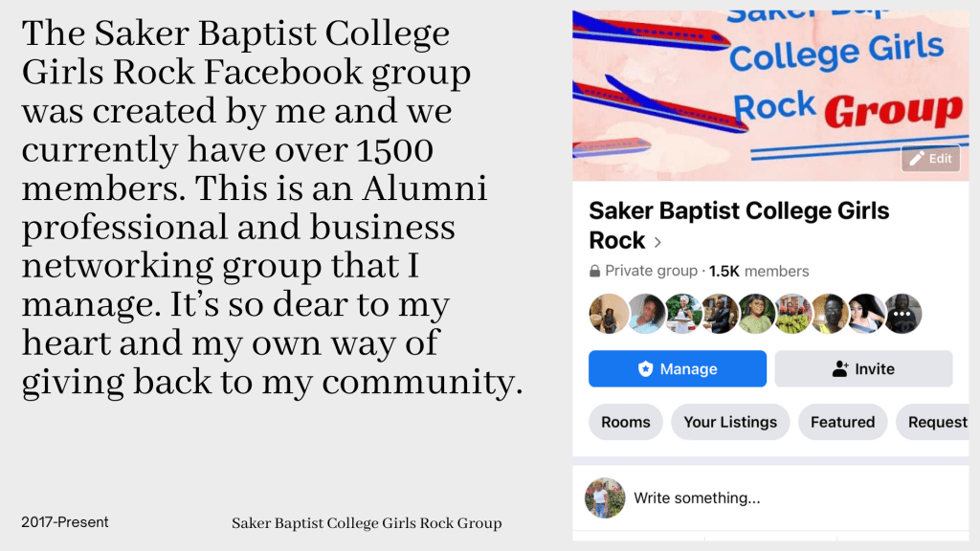
Task: Switch to the Your Listings tab
Action: (730, 422)
